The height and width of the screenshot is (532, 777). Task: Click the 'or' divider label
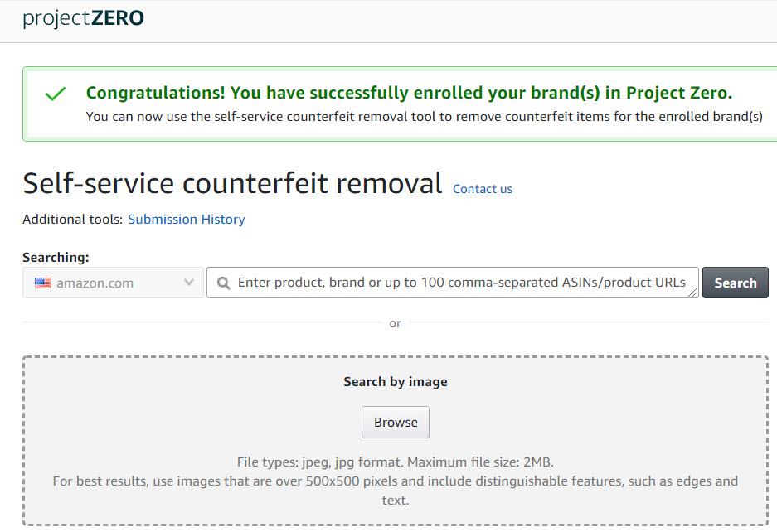coord(395,323)
